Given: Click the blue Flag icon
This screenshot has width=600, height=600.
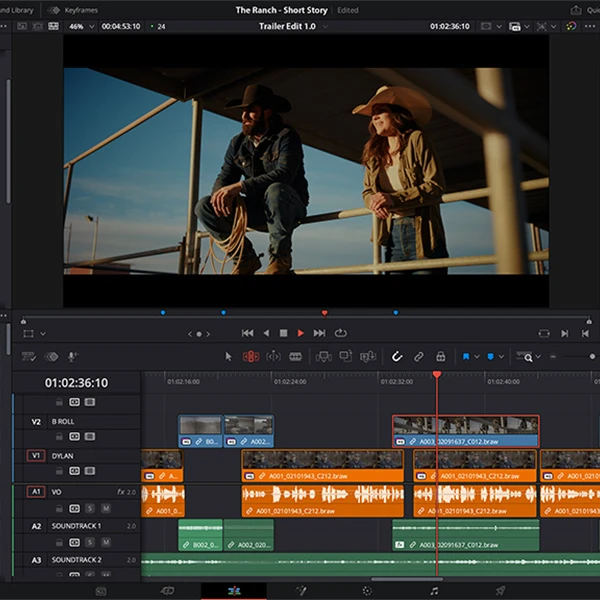Looking at the screenshot, I should pyautogui.click(x=466, y=356).
